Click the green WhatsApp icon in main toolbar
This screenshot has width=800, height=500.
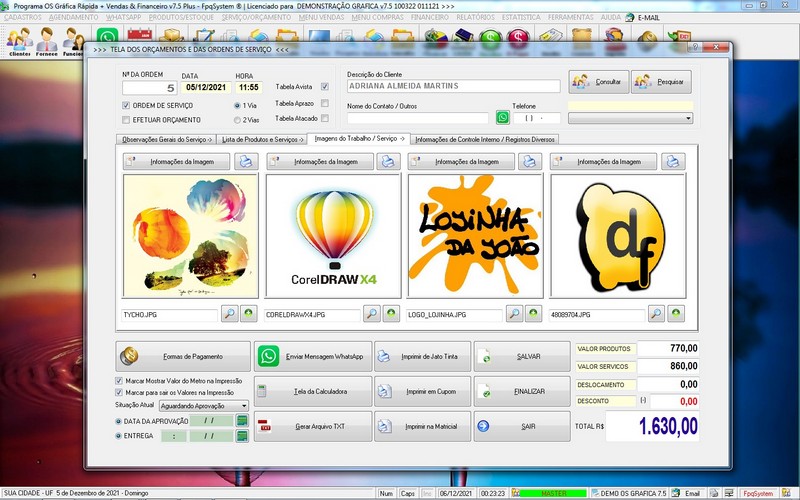pos(108,36)
